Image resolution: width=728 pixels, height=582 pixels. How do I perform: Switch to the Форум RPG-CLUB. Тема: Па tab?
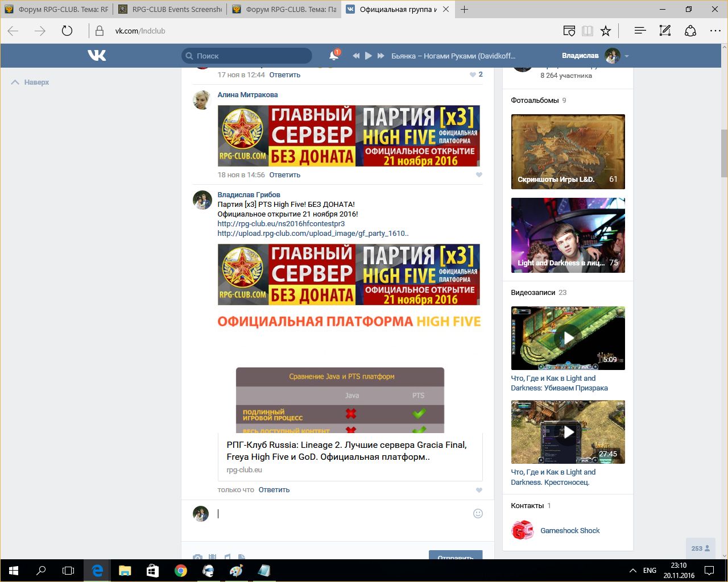pyautogui.click(x=284, y=9)
